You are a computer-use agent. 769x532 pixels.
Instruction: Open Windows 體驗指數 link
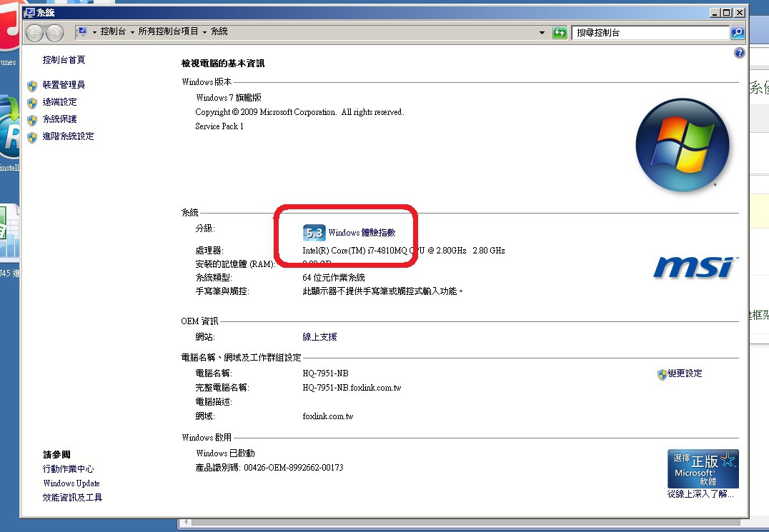[362, 233]
